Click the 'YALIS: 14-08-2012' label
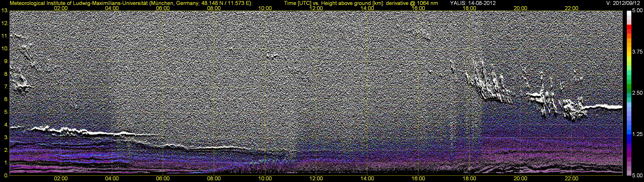This screenshot has height=182, width=644. tap(473, 3)
